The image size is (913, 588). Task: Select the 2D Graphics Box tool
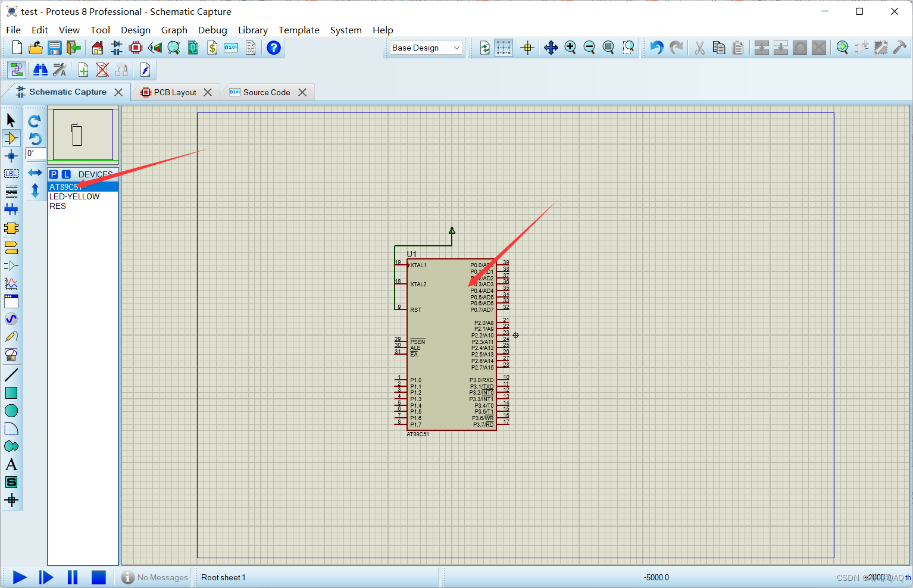11,393
